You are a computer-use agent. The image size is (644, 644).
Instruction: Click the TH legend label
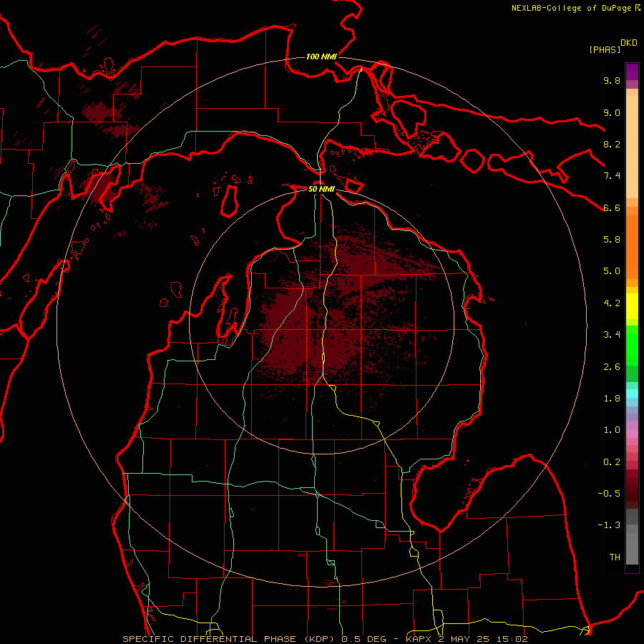pyautogui.click(x=615, y=557)
